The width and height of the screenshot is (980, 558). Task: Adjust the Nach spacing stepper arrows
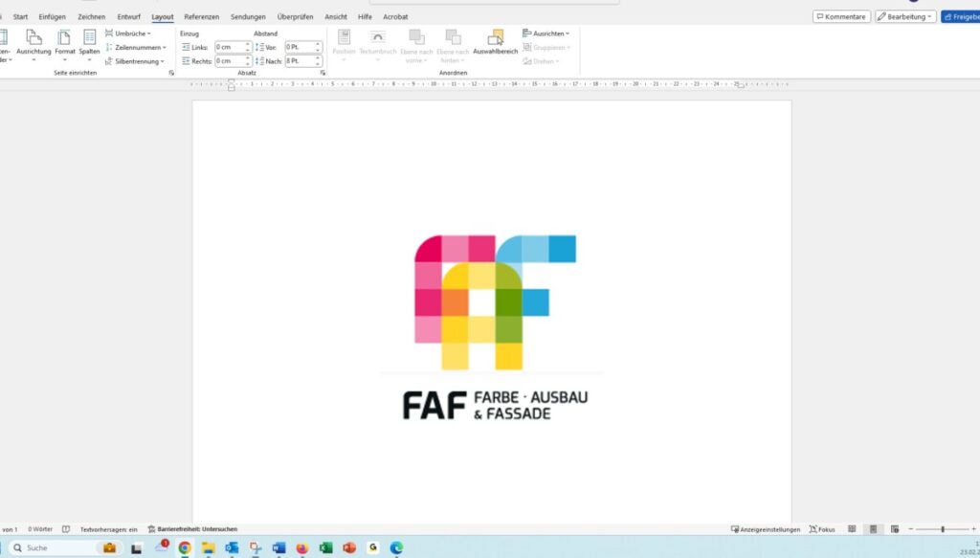pyautogui.click(x=318, y=61)
